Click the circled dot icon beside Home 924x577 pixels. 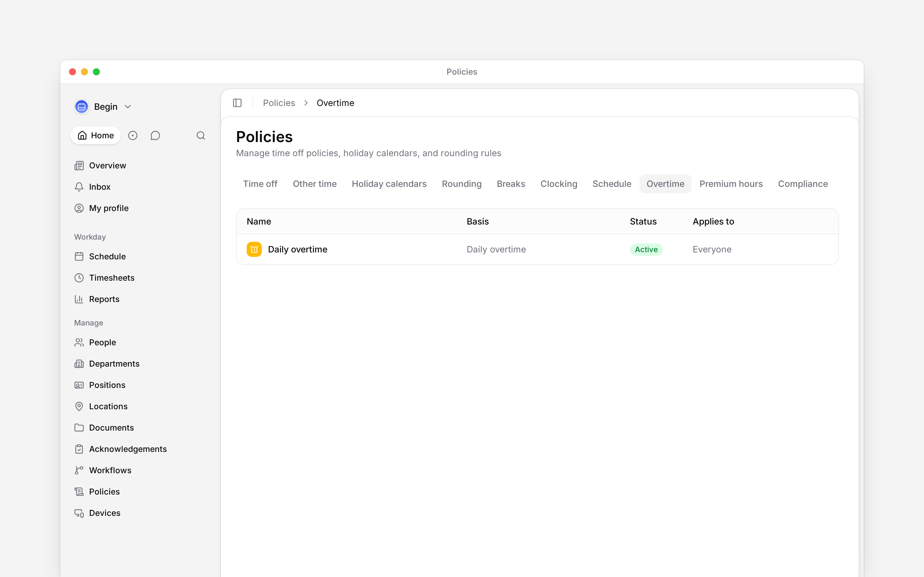132,135
